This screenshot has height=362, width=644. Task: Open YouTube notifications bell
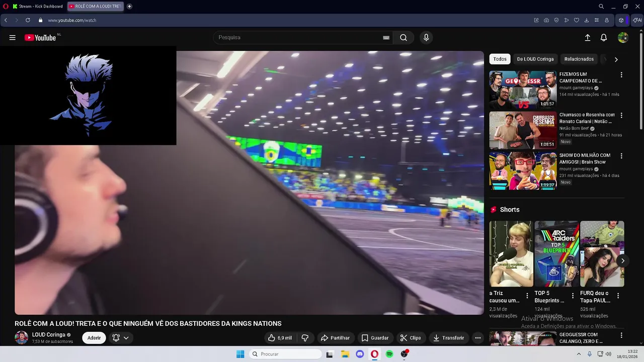point(604,38)
